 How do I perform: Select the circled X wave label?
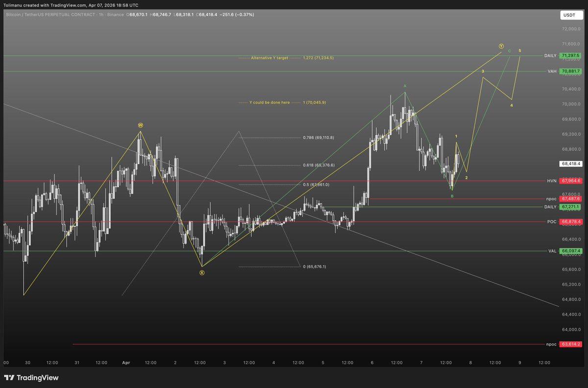point(202,272)
